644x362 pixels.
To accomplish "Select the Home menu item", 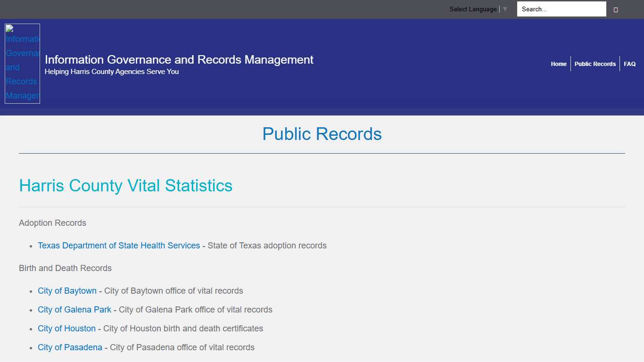I will [x=559, y=64].
